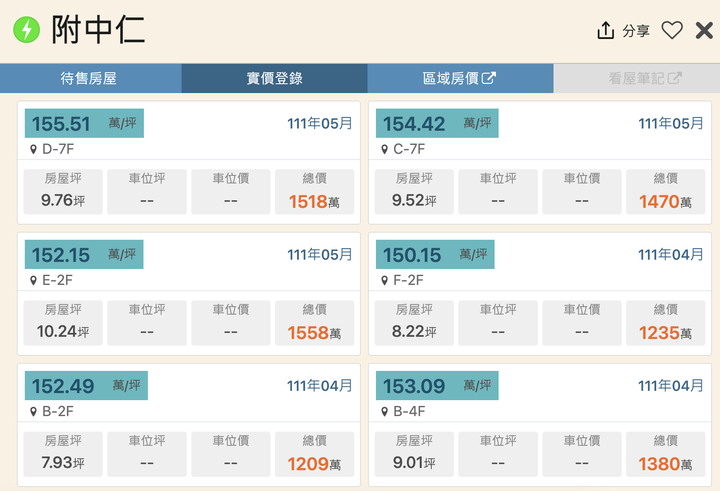Click location pin beside F-2F

click(384, 280)
